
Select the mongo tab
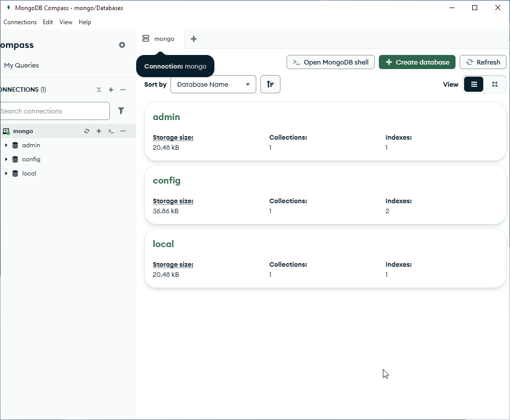[x=160, y=39]
